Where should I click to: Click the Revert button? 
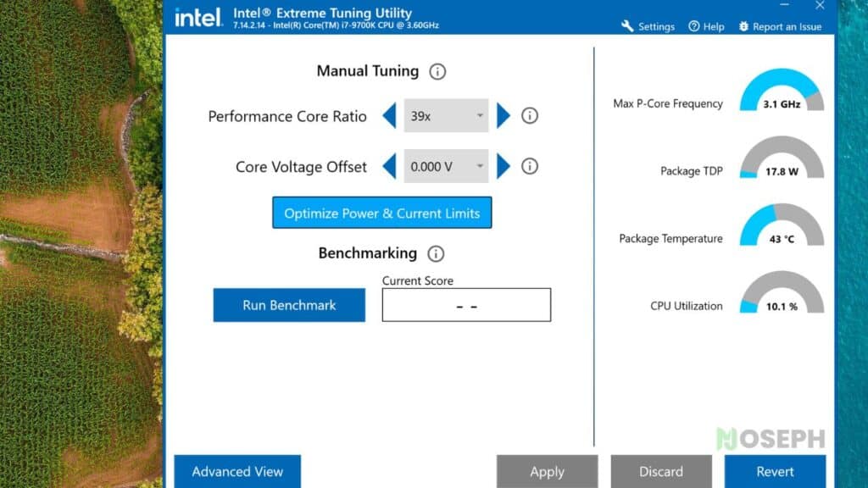775,471
